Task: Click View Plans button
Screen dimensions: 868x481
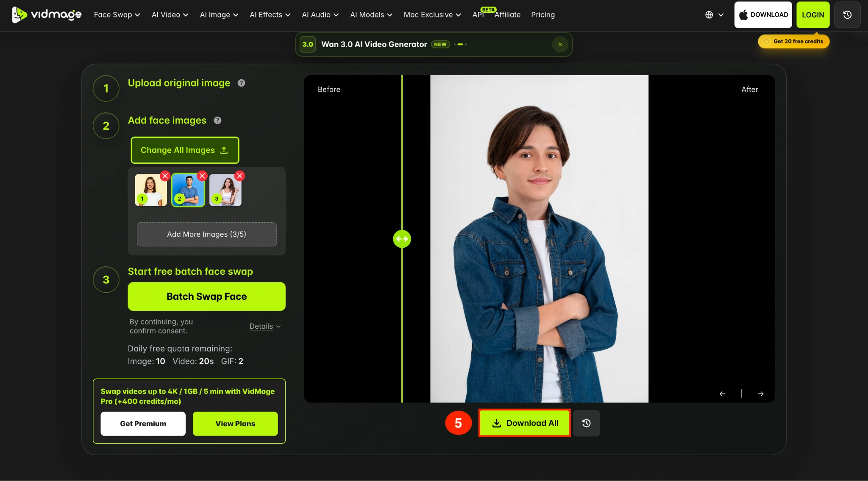Action: point(235,424)
